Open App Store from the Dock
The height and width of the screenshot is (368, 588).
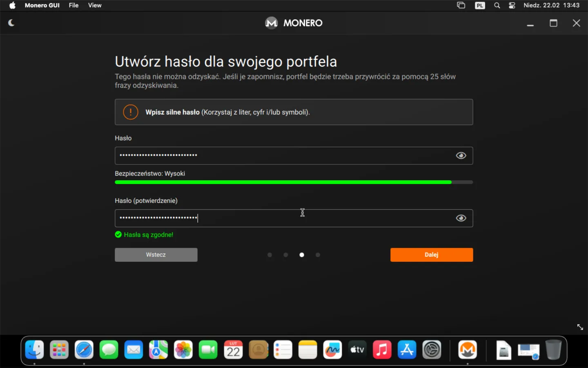click(407, 350)
